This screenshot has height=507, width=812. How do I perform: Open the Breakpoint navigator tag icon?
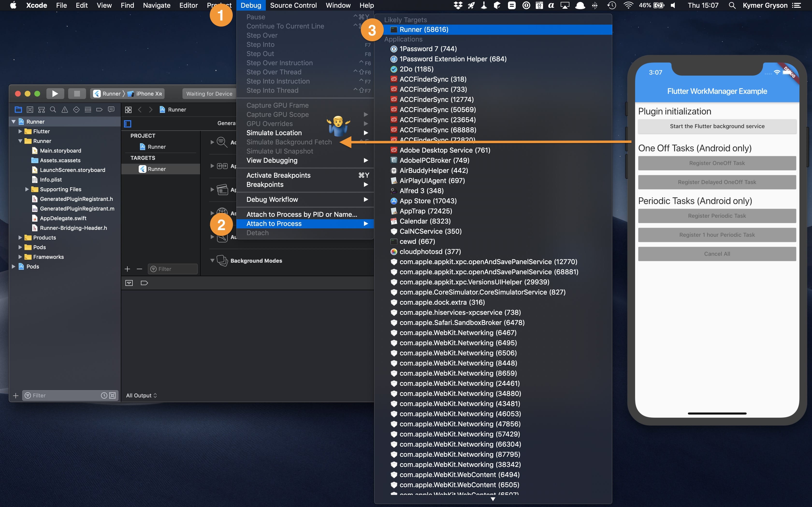(99, 110)
